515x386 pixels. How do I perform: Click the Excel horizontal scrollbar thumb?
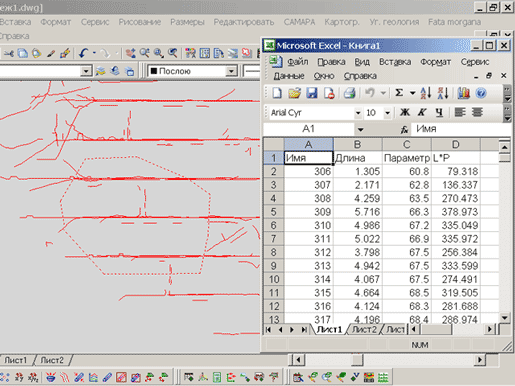436,330
